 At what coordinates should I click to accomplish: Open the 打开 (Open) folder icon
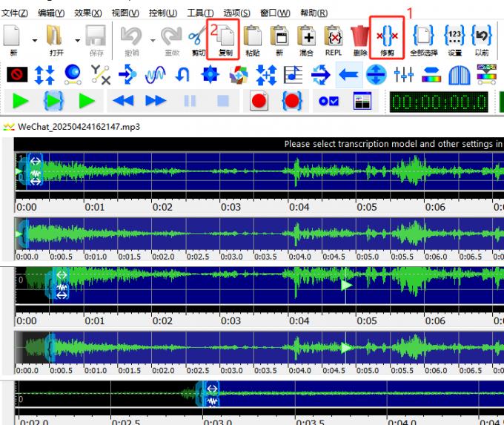coord(56,37)
